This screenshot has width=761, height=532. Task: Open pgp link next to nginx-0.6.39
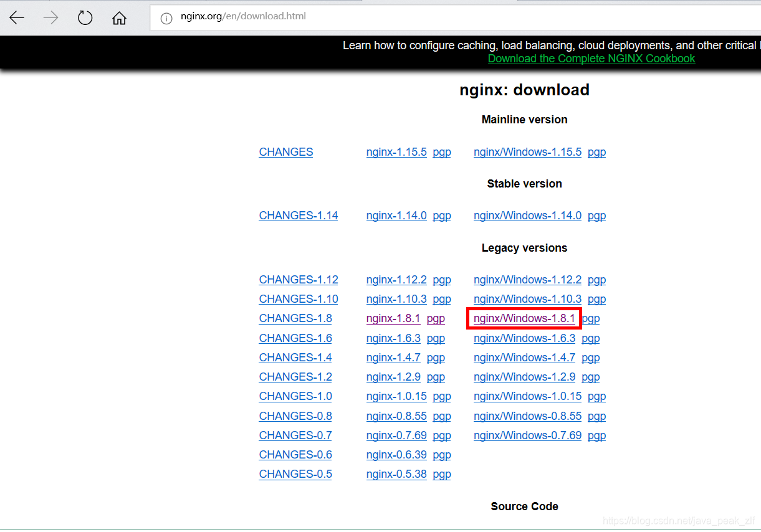[x=442, y=455]
